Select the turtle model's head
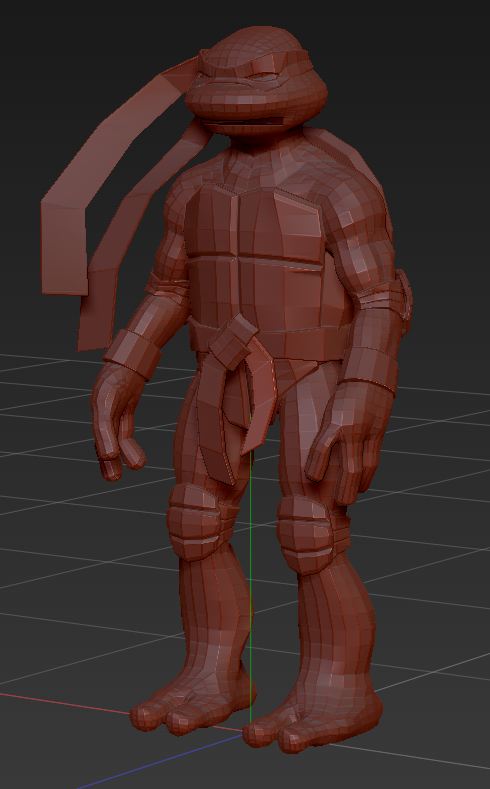 tap(256, 81)
